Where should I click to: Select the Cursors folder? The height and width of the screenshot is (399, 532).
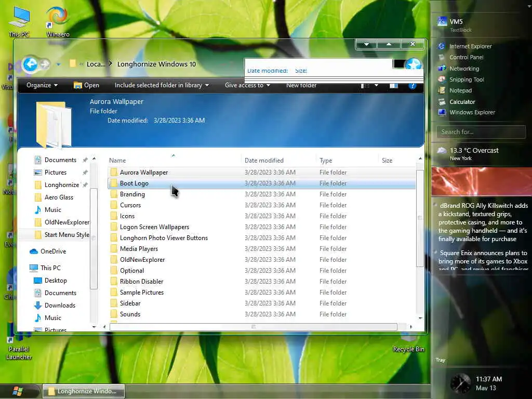[x=262, y=205]
